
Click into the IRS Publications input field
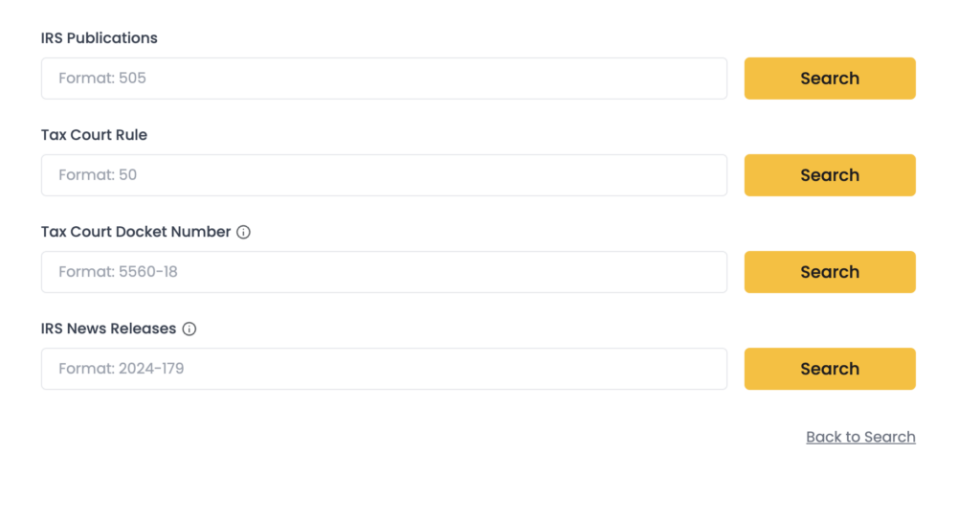tap(384, 79)
